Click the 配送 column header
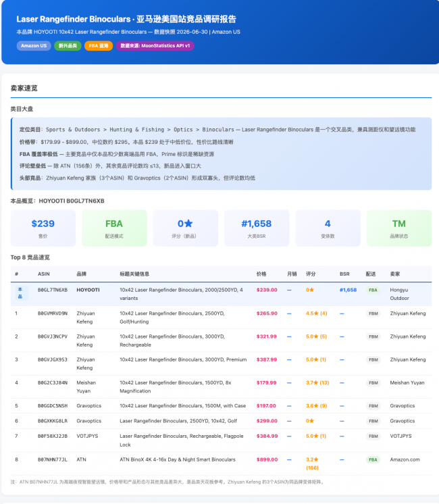The width and height of the screenshot is (439, 504). [x=371, y=274]
